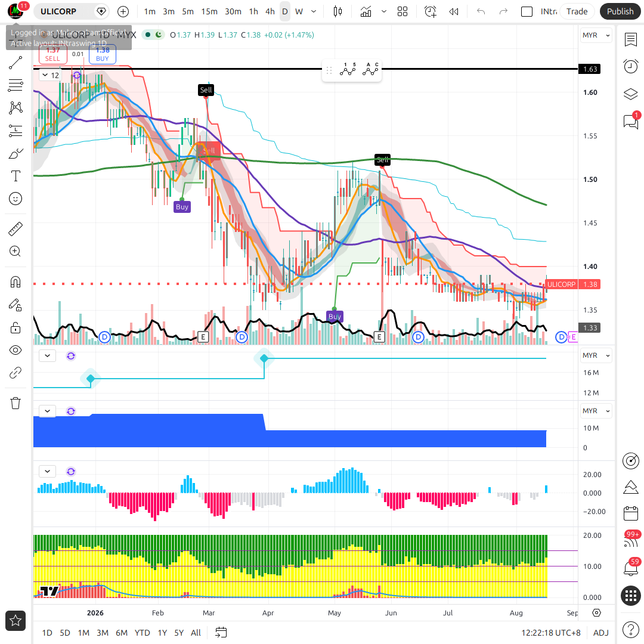The height and width of the screenshot is (644, 644).
Task: Open the alerts bell panel
Action: pos(631,568)
